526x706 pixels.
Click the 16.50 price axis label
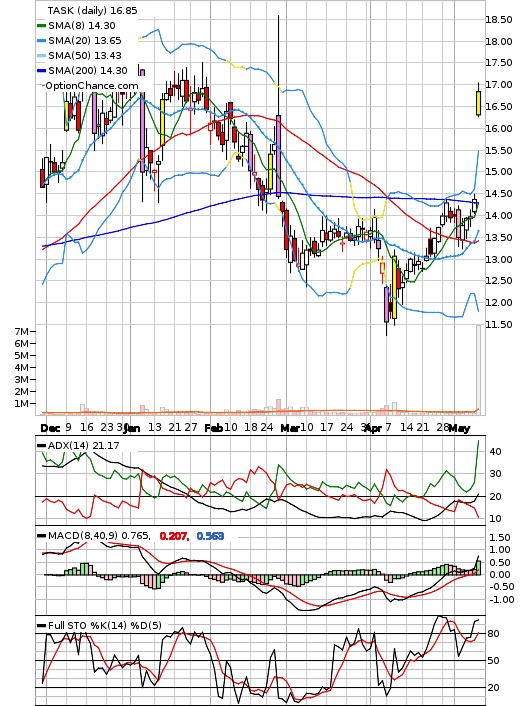[499, 107]
